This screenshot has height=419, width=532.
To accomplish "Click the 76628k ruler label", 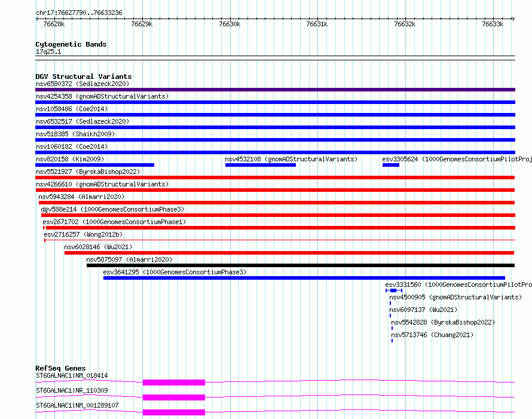I will pos(54,24).
